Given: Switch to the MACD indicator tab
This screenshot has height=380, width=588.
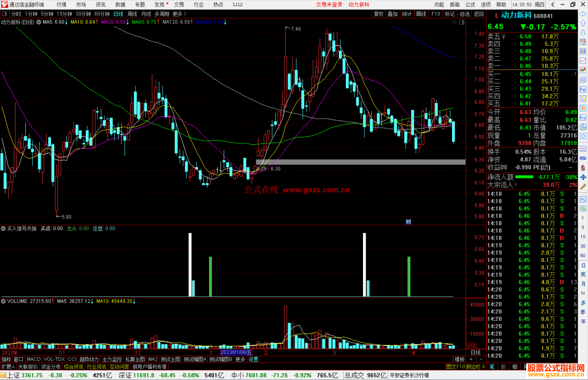Looking at the screenshot, I should click(x=34, y=359).
